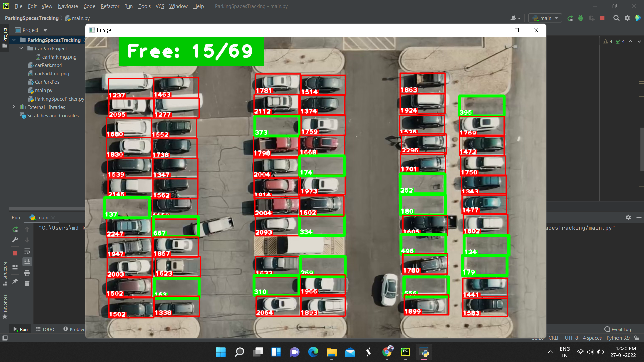Change line separator CRLF in status bar
Viewport: 644px width, 362px height.
coord(554,338)
